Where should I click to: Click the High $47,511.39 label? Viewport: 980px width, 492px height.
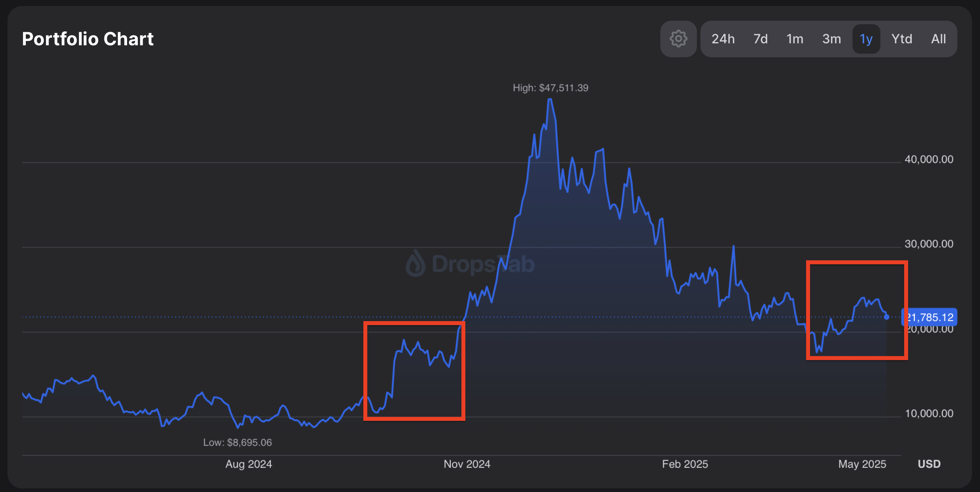(x=550, y=88)
